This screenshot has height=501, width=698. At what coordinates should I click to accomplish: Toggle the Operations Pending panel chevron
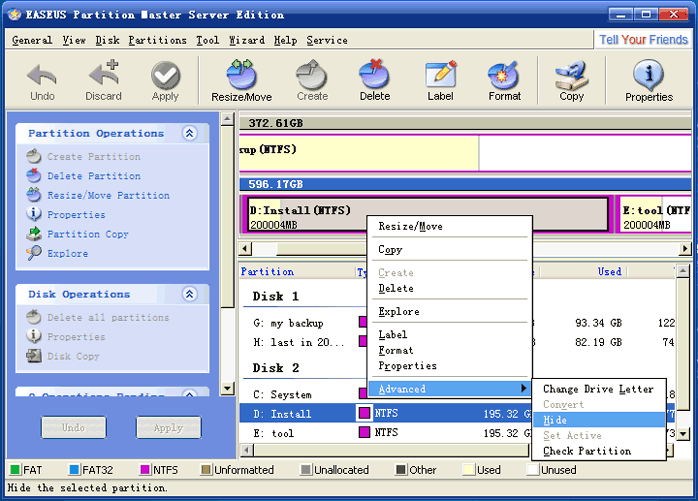(190, 395)
